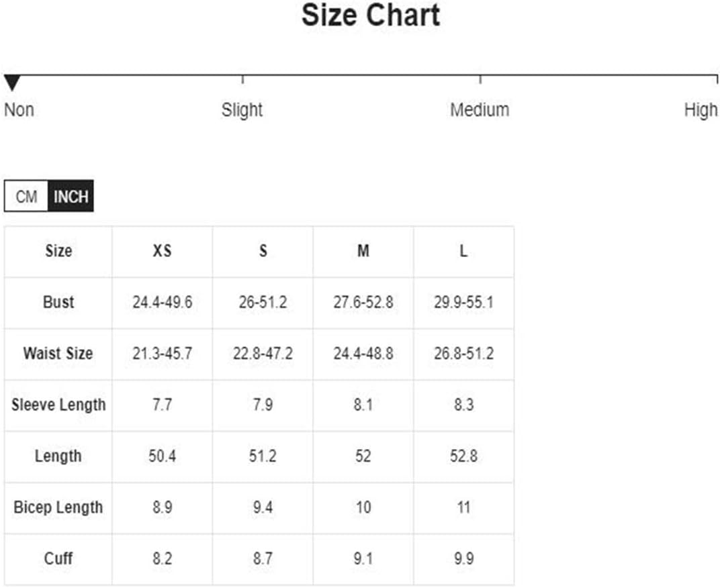This screenshot has width=720, height=588.
Task: Click the L length value 52.8
Action: [x=464, y=456]
